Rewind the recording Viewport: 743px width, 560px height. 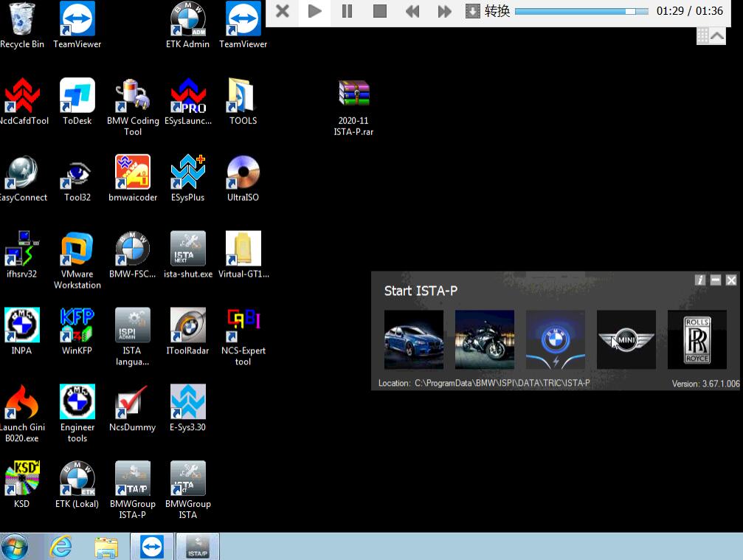coord(412,11)
